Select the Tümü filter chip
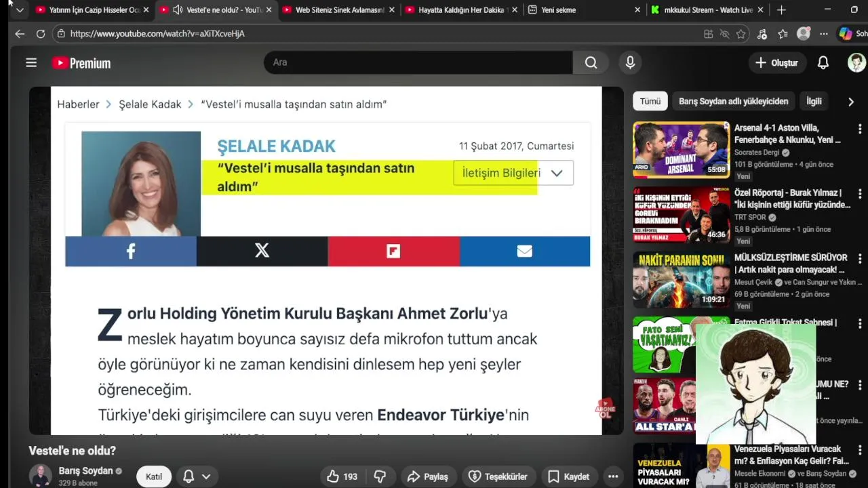 [x=650, y=102]
